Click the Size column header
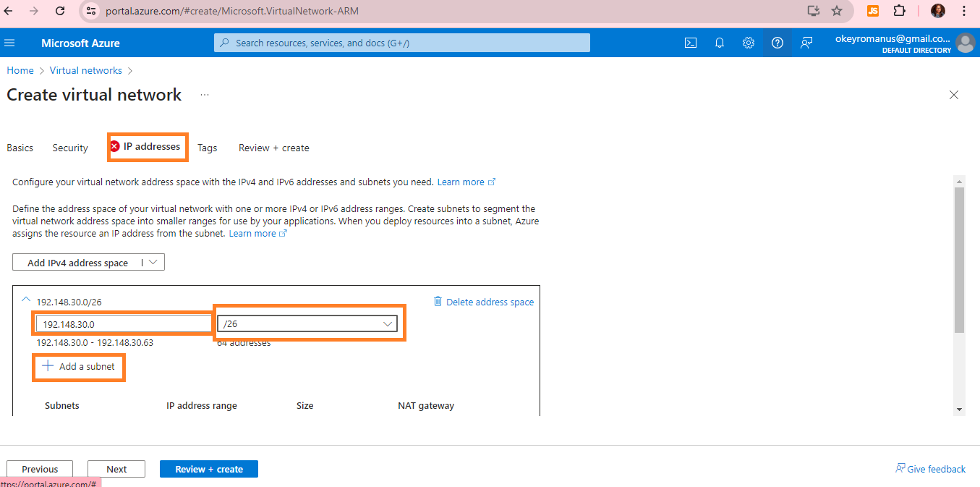Screen dimensions: 980x487 coord(305,405)
